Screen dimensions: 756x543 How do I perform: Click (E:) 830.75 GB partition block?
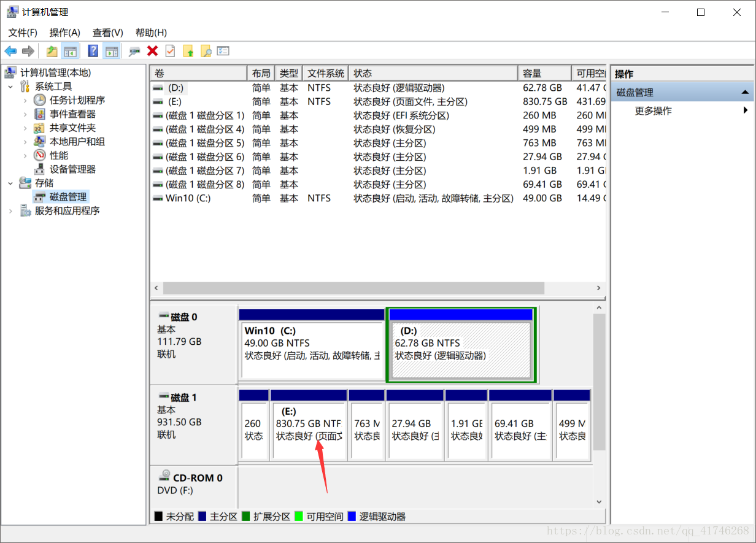(x=309, y=425)
